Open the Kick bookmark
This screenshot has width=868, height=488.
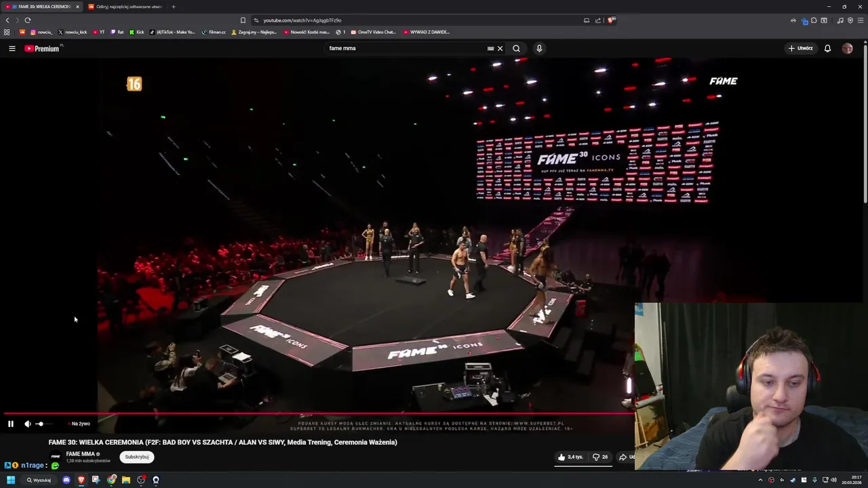tap(137, 32)
